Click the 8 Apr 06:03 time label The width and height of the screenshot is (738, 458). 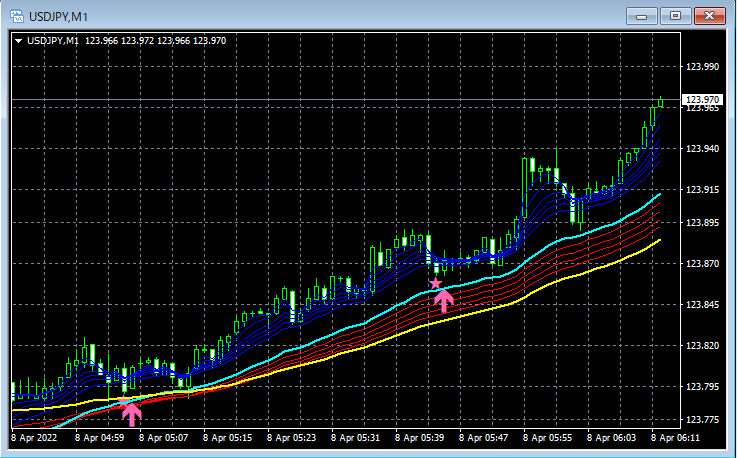pos(611,438)
